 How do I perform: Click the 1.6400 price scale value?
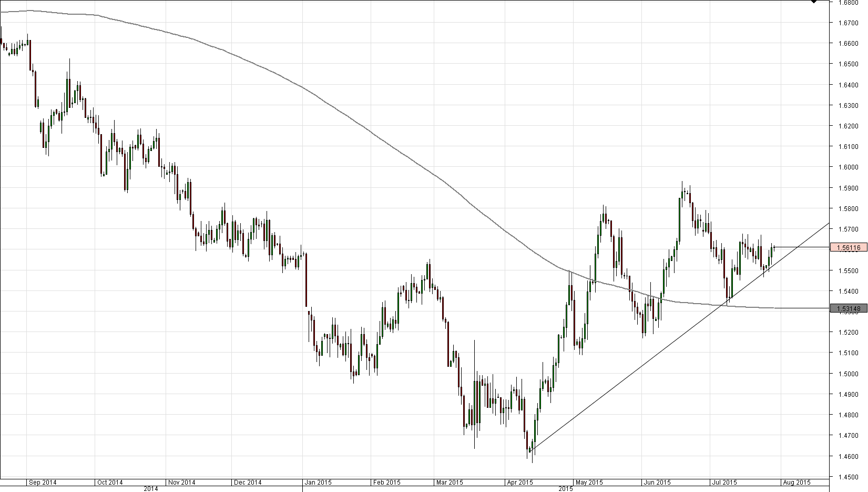pos(850,85)
